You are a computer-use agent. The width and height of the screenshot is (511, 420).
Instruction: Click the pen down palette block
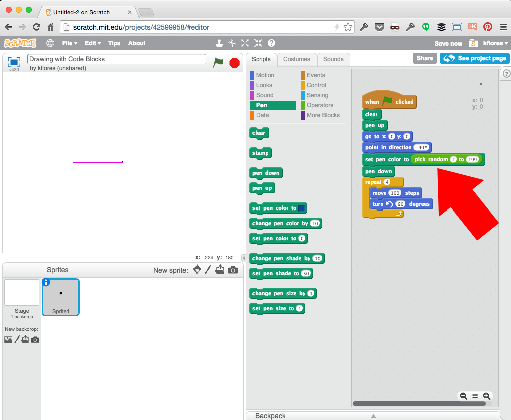click(266, 173)
